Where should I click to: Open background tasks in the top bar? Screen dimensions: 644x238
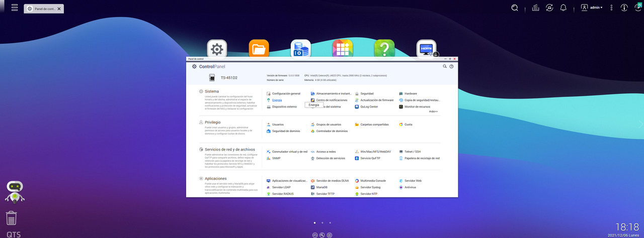point(536,8)
